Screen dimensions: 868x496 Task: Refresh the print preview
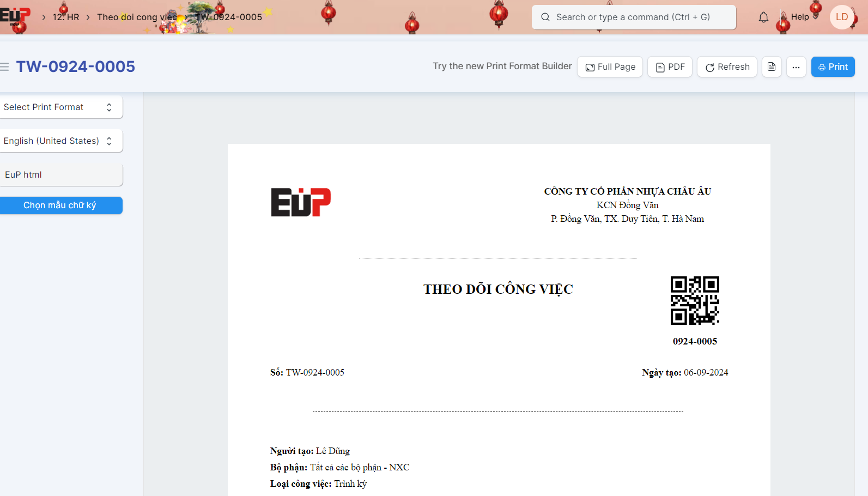pos(727,67)
